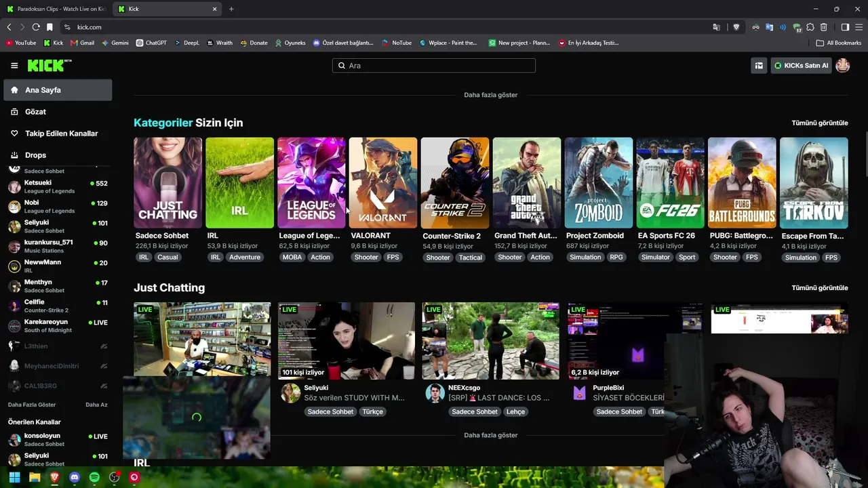Expand Daha fazla göster below Just Chatting streams
868x488 pixels.
[x=490, y=435]
